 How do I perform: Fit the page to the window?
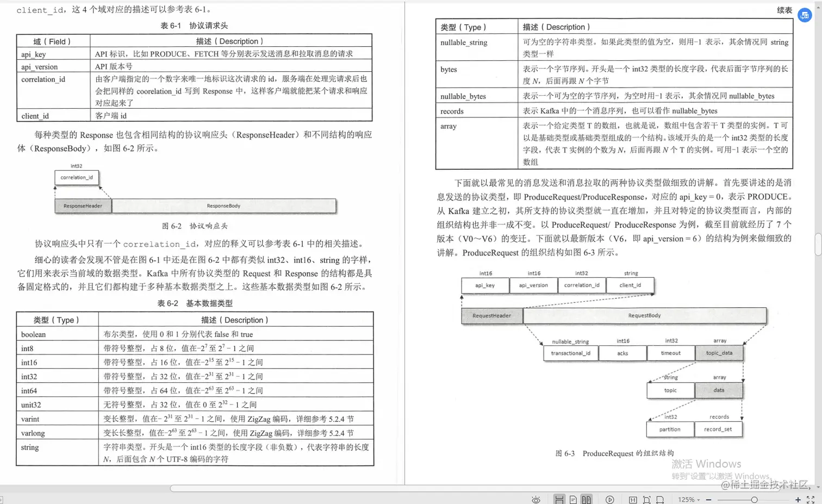(x=646, y=500)
